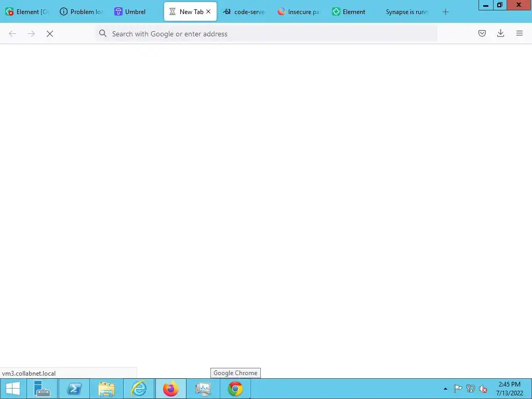Go back with the back arrow
532x399 pixels.
pyautogui.click(x=12, y=34)
